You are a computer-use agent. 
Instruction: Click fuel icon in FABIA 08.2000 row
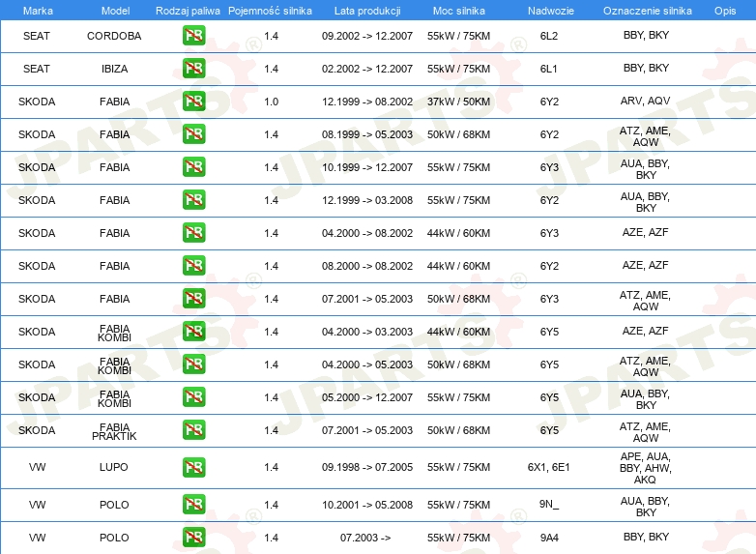(193, 265)
